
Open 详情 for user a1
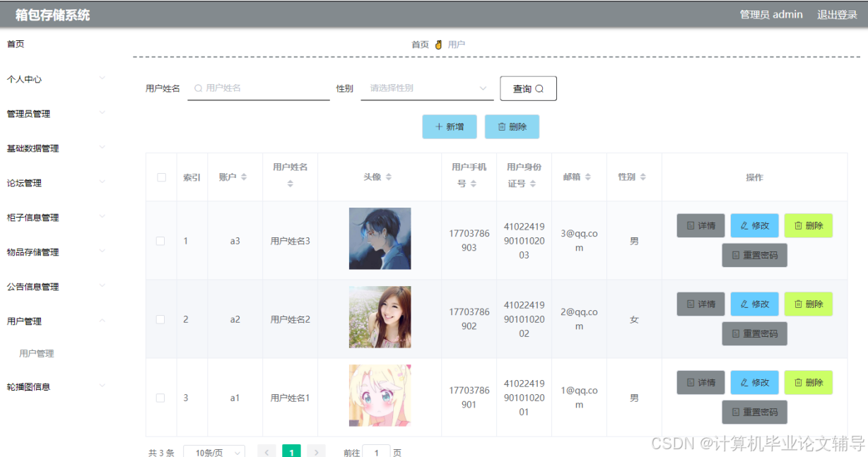(x=700, y=382)
